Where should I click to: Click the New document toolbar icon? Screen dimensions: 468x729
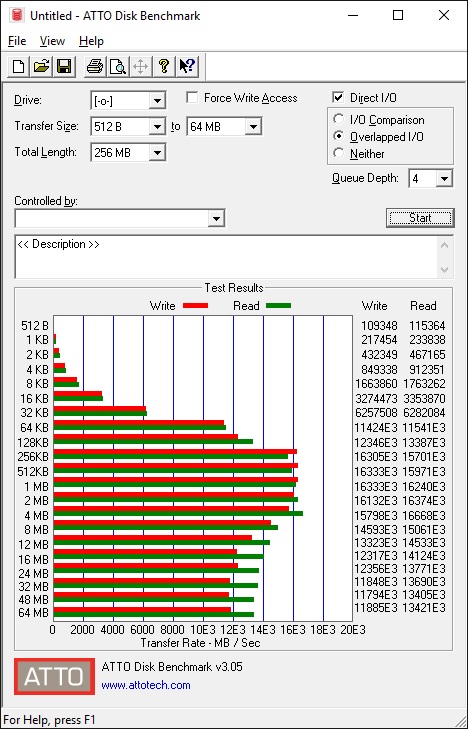(x=19, y=66)
